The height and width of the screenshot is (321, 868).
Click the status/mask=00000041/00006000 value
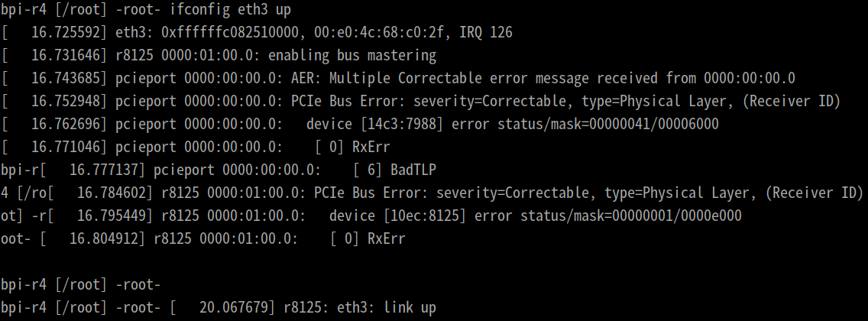pyautogui.click(x=607, y=124)
